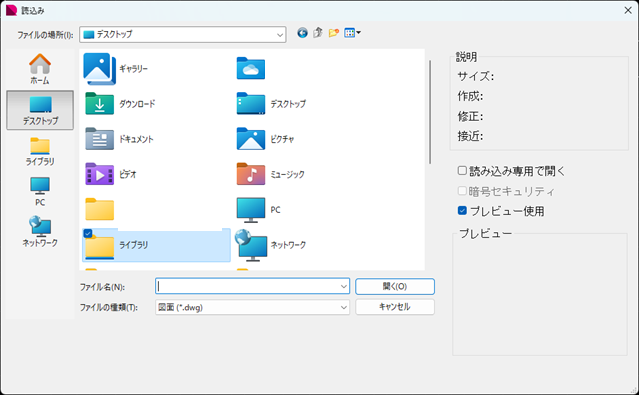This screenshot has height=395, width=639.
Task: Uncheck プレビュー使用 checkbox
Action: 462,210
